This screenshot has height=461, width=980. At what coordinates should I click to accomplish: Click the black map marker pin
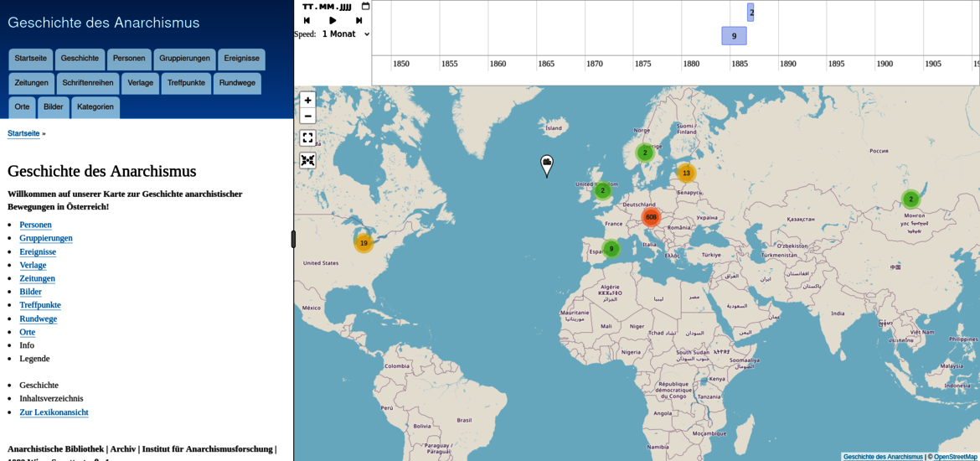547,164
